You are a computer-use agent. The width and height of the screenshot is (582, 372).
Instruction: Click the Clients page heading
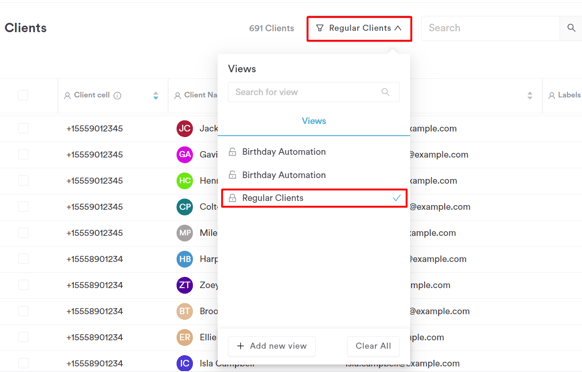(26, 28)
